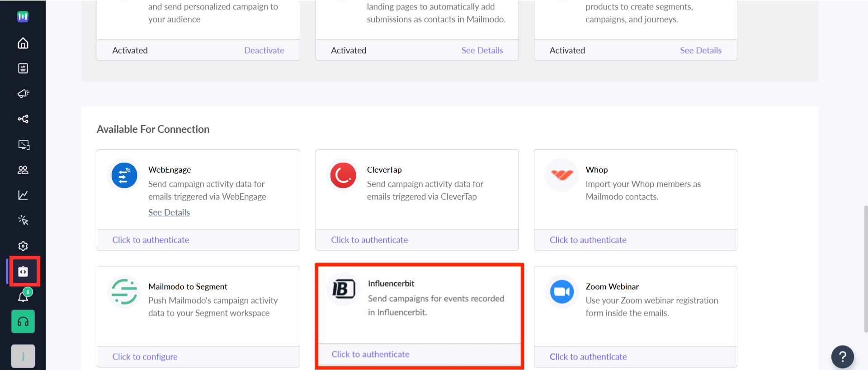The image size is (868, 370).
Task: Click to authenticate Zoom Webinar
Action: (588, 357)
